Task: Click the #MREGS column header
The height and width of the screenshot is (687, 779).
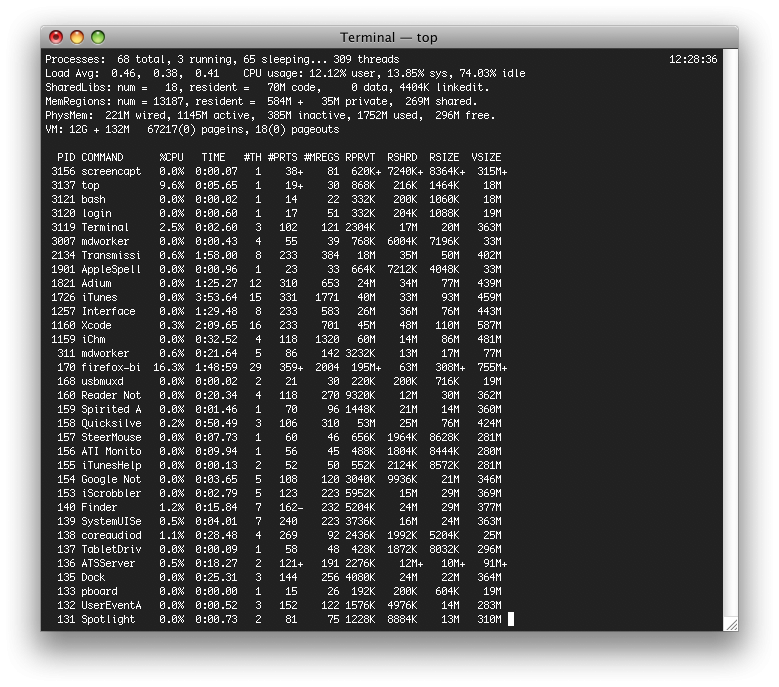Action: point(321,157)
